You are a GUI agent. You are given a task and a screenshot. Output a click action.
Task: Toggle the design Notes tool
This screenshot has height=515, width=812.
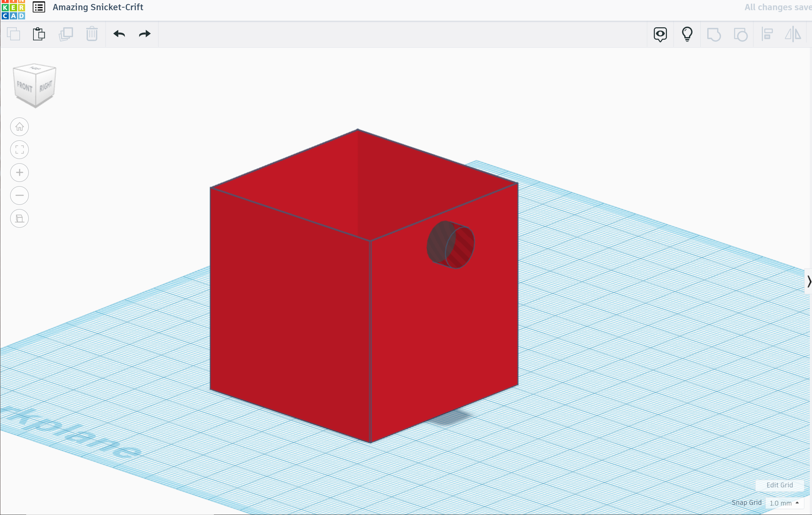point(660,34)
